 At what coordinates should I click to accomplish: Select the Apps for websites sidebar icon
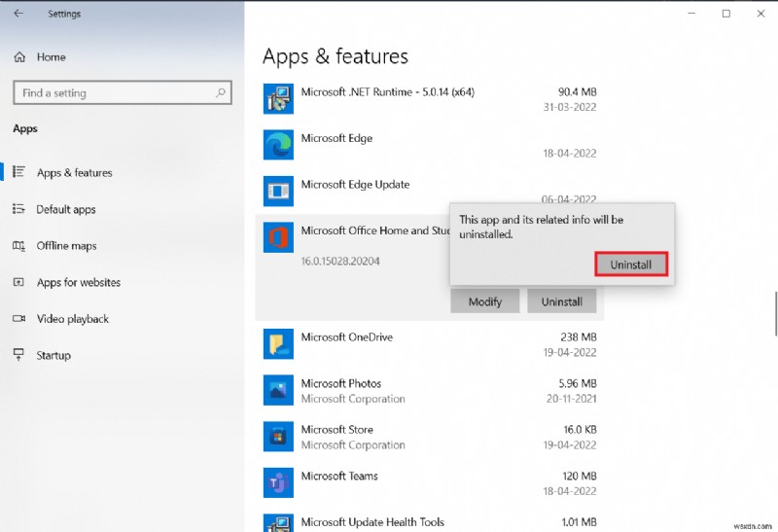pyautogui.click(x=18, y=282)
